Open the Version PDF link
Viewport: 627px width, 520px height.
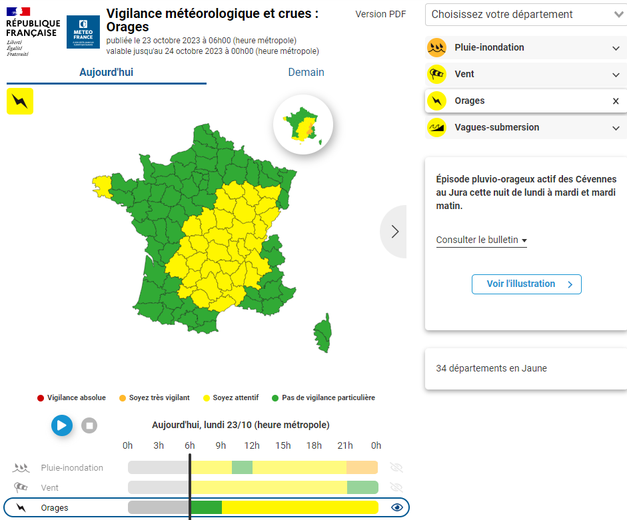[x=381, y=14]
